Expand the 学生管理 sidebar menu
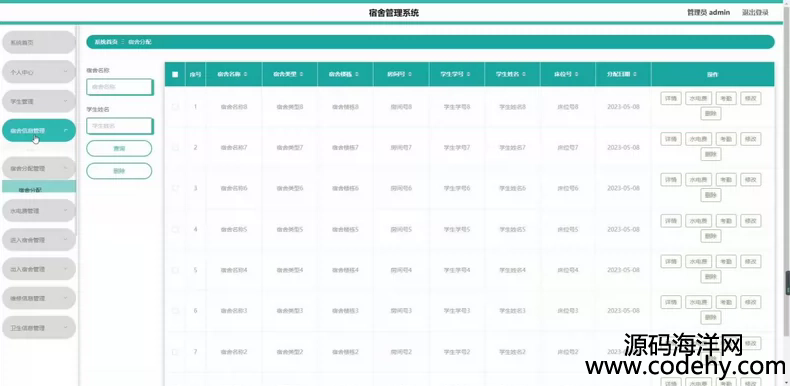790x386 pixels. tap(39, 101)
